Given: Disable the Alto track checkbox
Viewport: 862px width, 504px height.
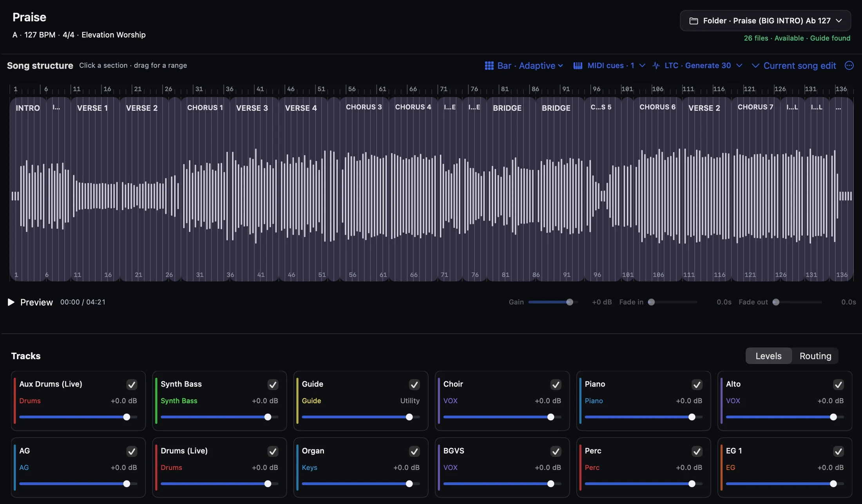Looking at the screenshot, I should 838,385.
